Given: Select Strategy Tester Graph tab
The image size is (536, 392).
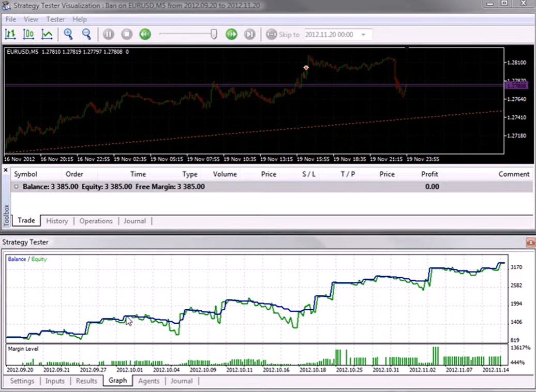Looking at the screenshot, I should pyautogui.click(x=117, y=381).
